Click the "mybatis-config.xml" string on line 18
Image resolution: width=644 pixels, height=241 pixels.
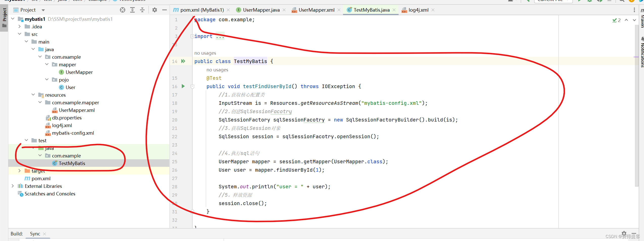point(392,103)
